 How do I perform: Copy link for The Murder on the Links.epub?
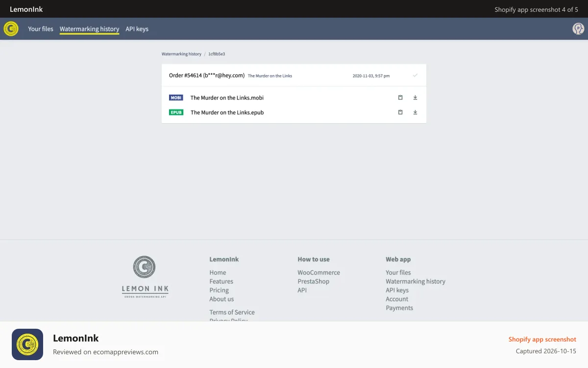pyautogui.click(x=400, y=112)
